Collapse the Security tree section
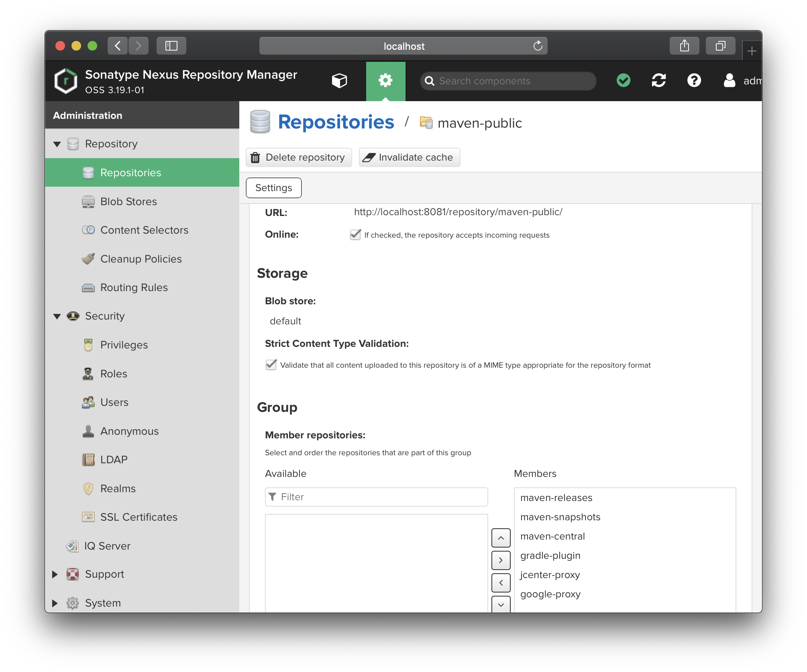 click(57, 316)
